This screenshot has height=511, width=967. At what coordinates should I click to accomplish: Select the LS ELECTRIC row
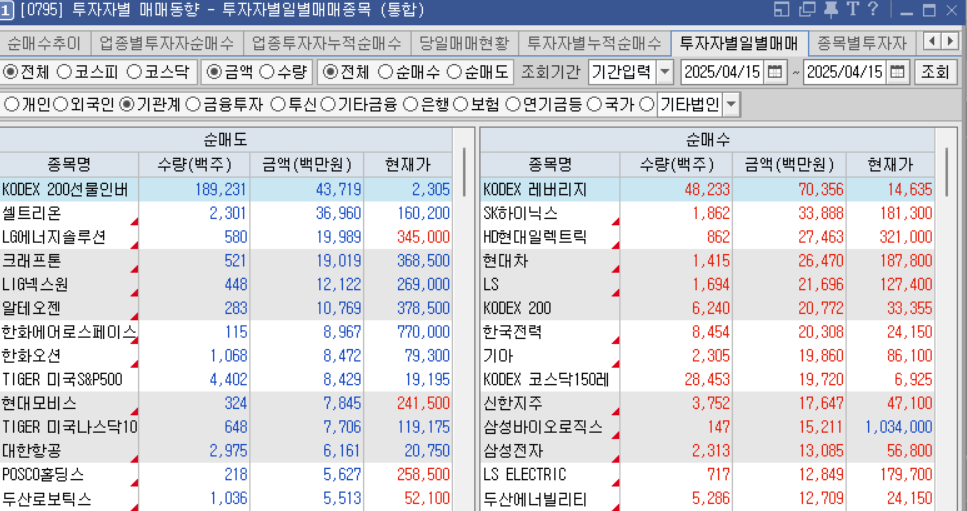(708, 475)
